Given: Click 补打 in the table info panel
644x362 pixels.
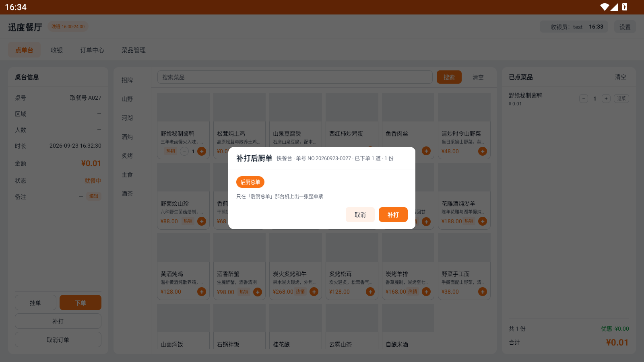Looking at the screenshot, I should click(58, 321).
